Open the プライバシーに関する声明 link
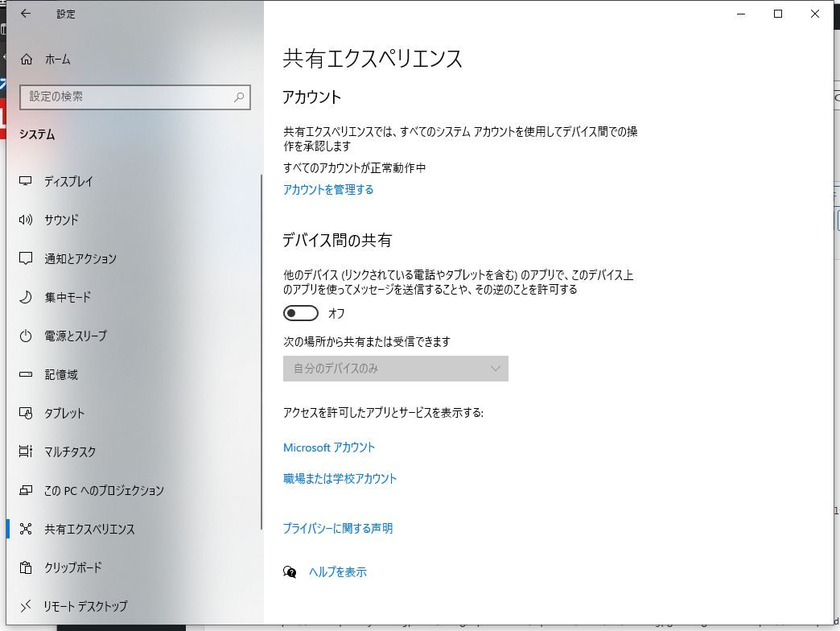 pyautogui.click(x=338, y=529)
